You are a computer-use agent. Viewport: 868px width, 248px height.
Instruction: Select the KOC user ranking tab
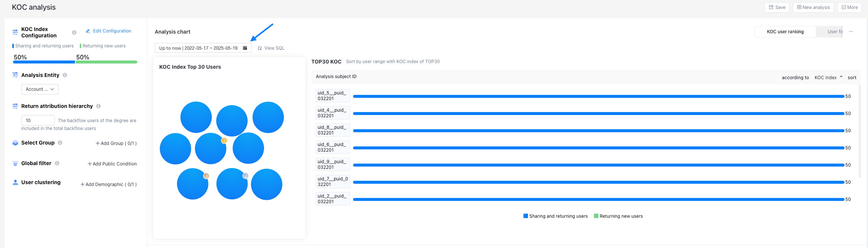[x=785, y=32]
